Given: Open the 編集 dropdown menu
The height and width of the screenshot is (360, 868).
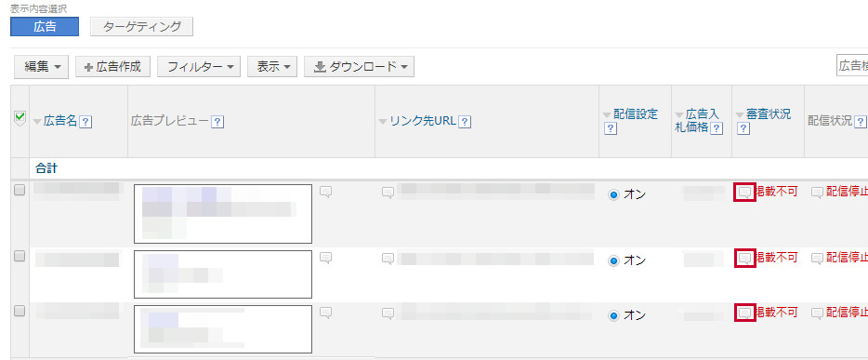Looking at the screenshot, I should 42,66.
